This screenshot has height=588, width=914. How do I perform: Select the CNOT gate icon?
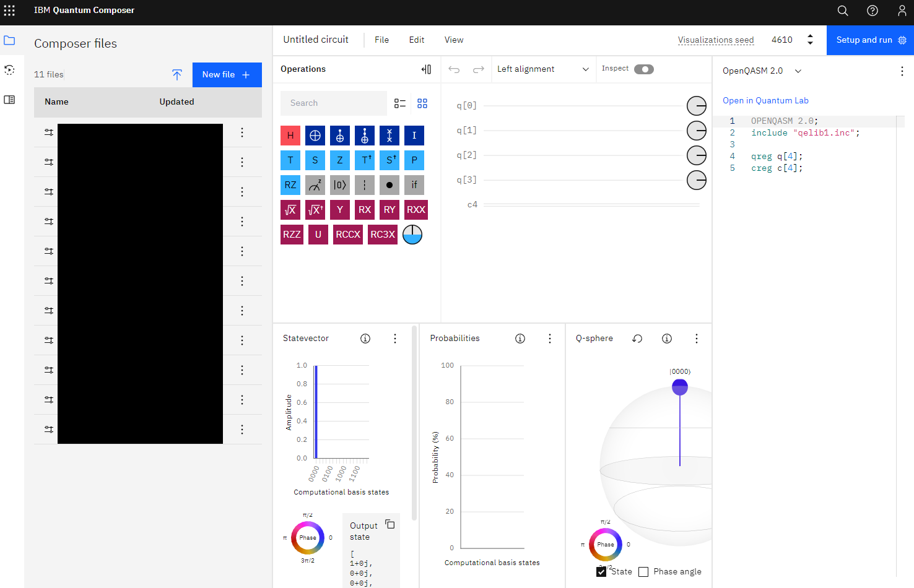tap(315, 136)
